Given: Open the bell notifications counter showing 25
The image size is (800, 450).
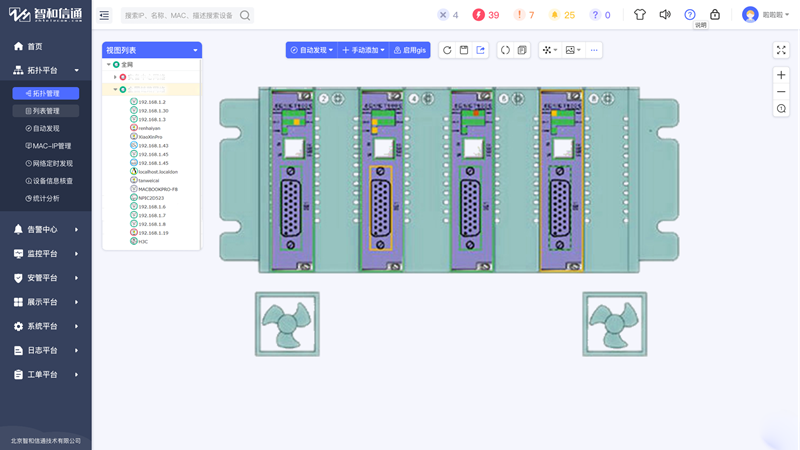Looking at the screenshot, I should pos(562,15).
